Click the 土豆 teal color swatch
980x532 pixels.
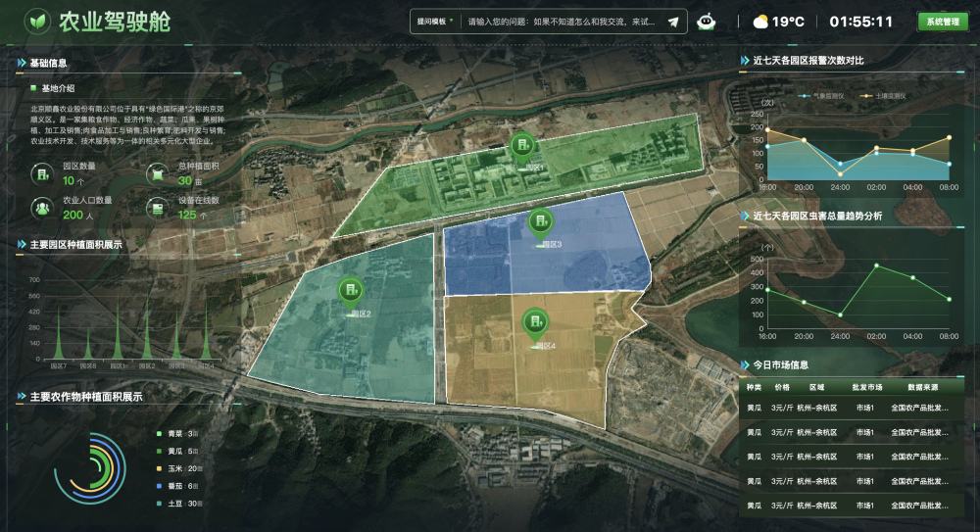point(159,504)
